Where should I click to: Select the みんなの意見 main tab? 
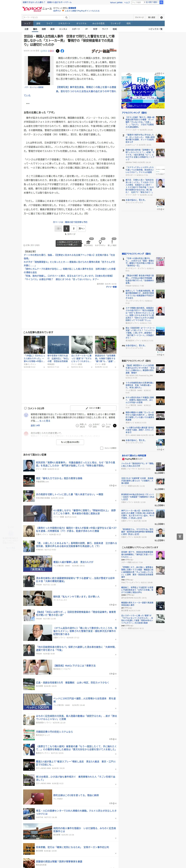point(98,24)
